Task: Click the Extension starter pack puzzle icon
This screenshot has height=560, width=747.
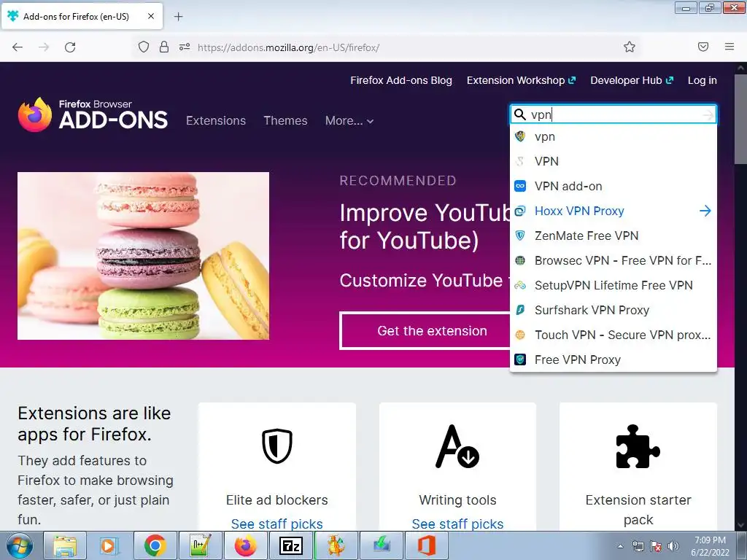Action: pos(638,446)
